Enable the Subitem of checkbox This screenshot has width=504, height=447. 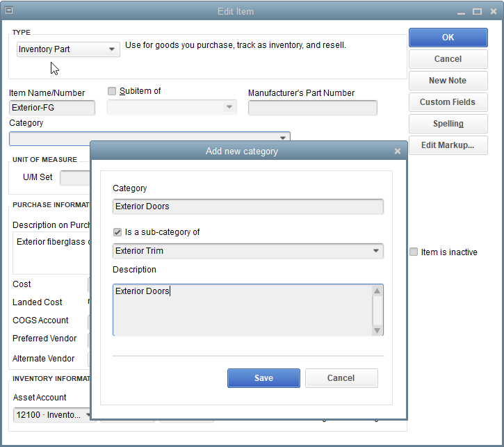click(112, 91)
